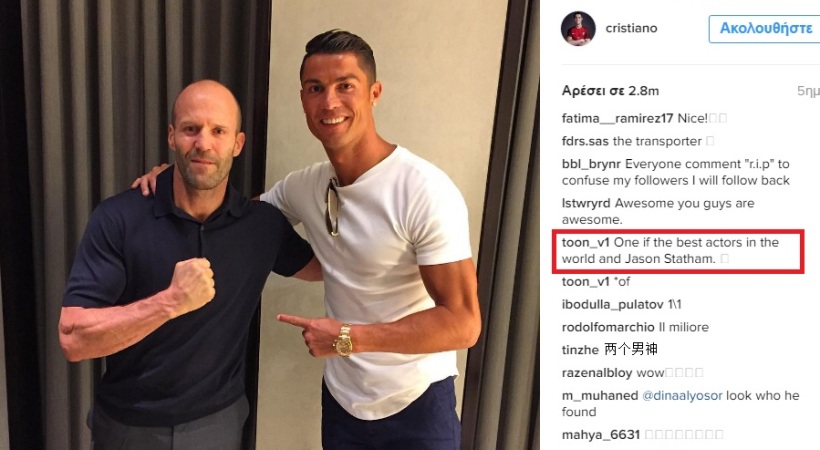This screenshot has width=820, height=450.
Task: Click the 5ημ post timestamp
Action: pos(808,91)
